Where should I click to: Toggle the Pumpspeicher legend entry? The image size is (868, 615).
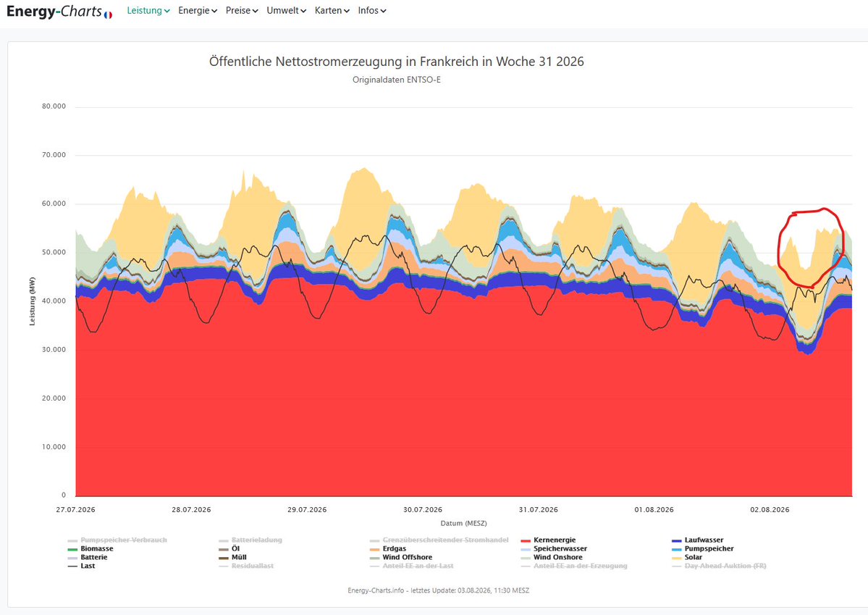coord(703,549)
